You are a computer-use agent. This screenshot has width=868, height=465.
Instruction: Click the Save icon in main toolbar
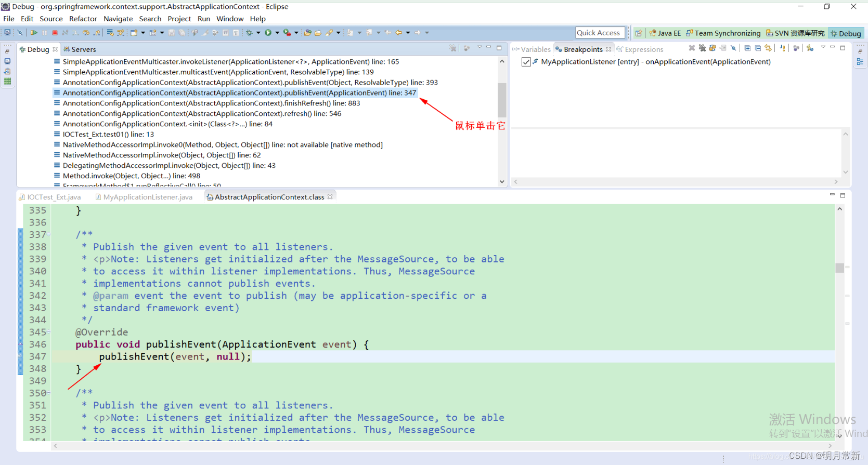pyautogui.click(x=172, y=33)
